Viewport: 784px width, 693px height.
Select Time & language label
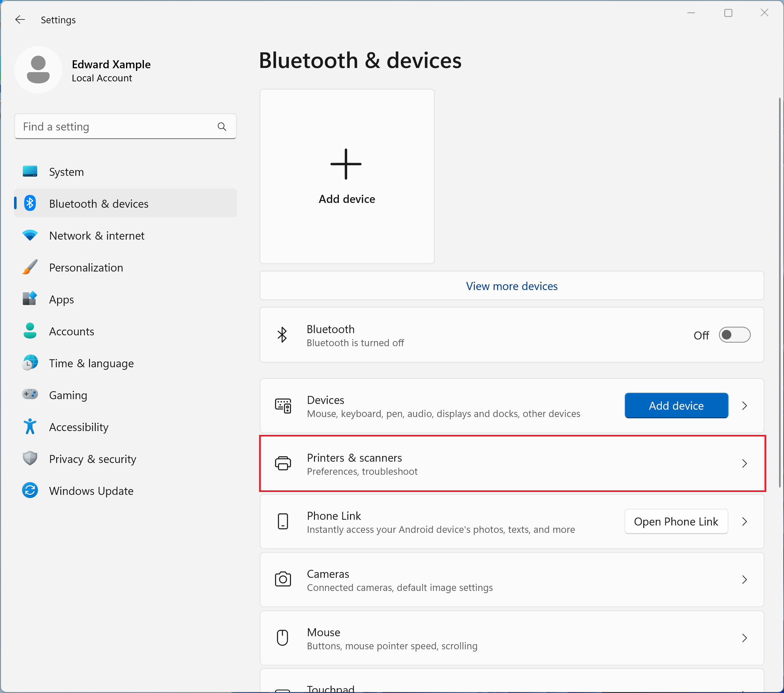point(91,363)
